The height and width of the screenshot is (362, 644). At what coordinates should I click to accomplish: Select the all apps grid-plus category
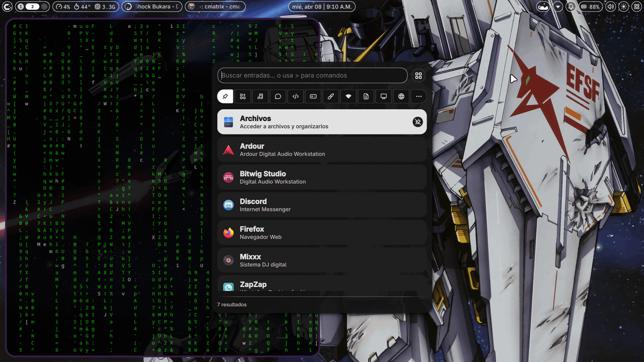pyautogui.click(x=243, y=97)
